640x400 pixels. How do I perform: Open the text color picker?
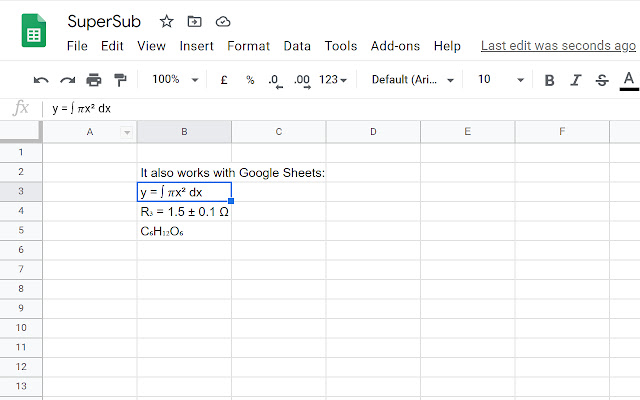[628, 80]
